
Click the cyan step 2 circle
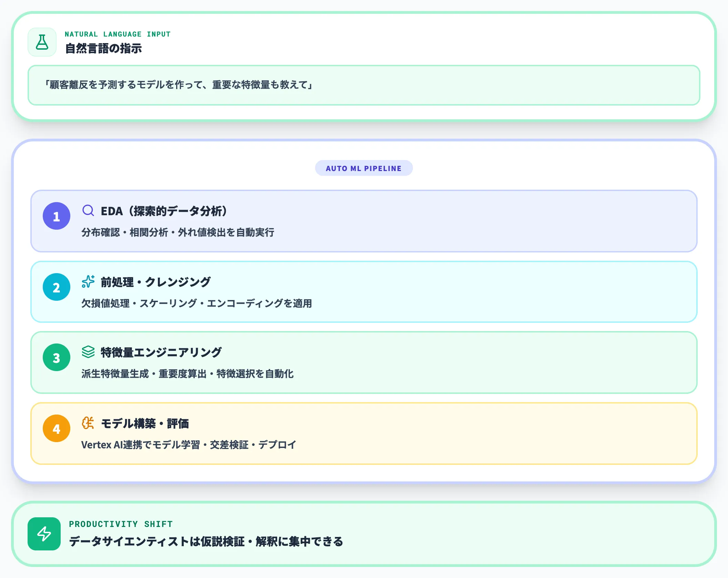click(x=57, y=287)
